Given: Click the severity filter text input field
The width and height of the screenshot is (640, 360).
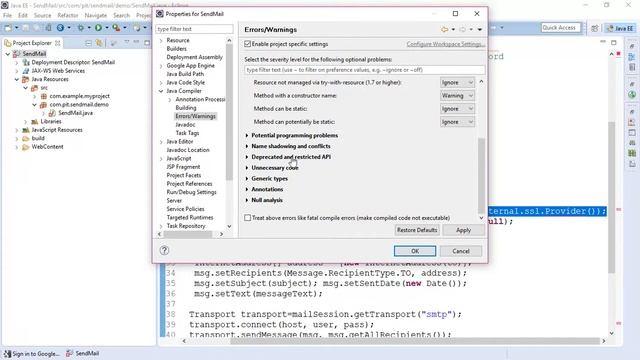Looking at the screenshot, I should [364, 70].
